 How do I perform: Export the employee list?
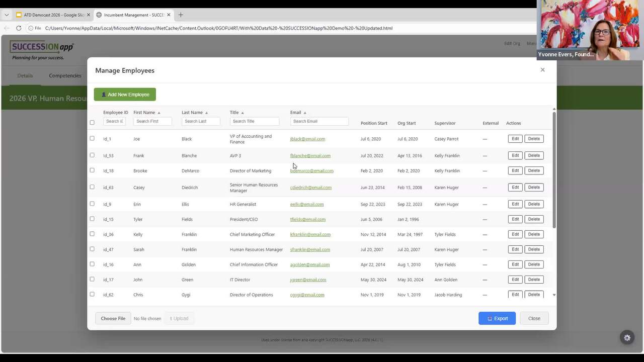[497, 318]
